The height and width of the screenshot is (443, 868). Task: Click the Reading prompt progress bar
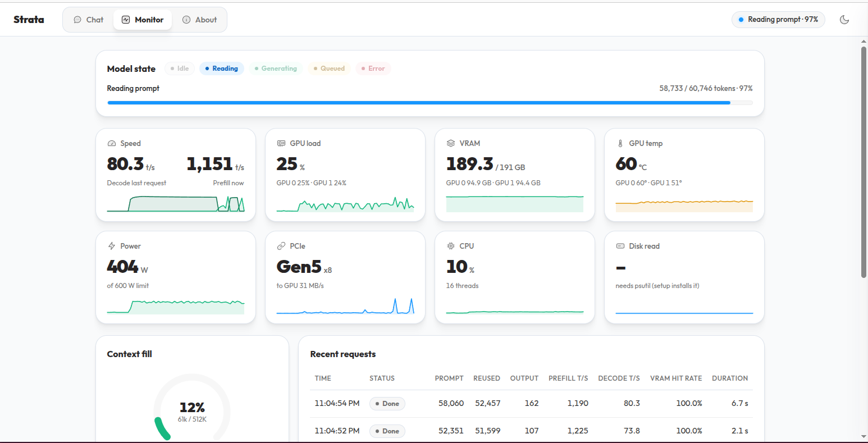430,103
